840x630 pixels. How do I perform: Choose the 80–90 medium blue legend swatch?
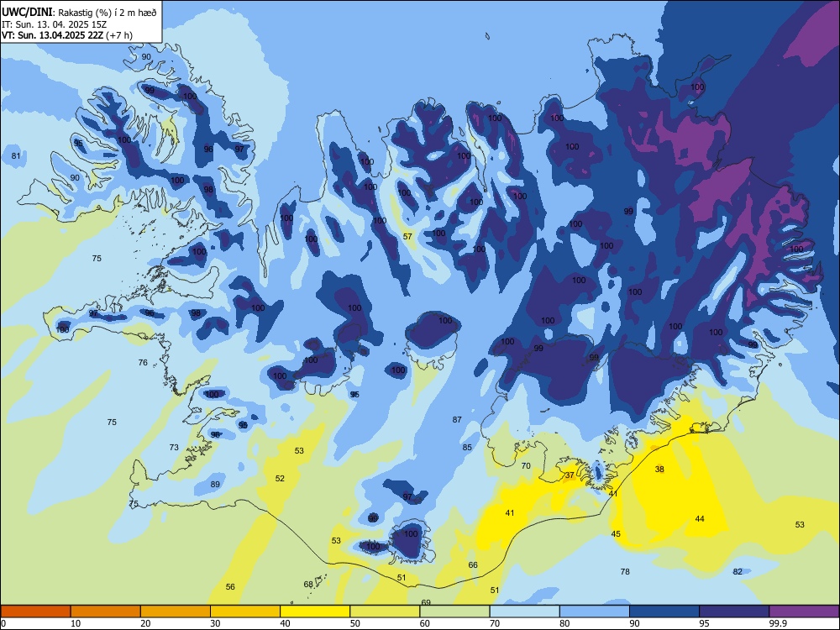click(x=595, y=612)
